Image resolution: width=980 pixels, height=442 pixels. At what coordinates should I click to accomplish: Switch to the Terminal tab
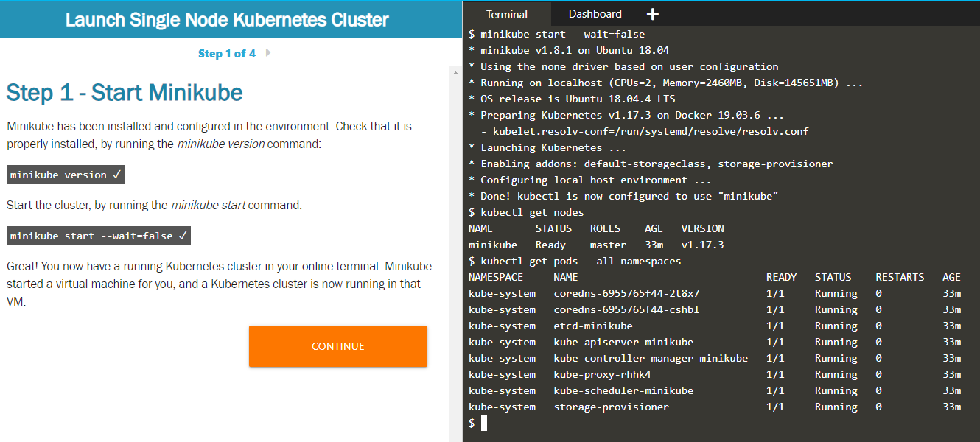(507, 14)
